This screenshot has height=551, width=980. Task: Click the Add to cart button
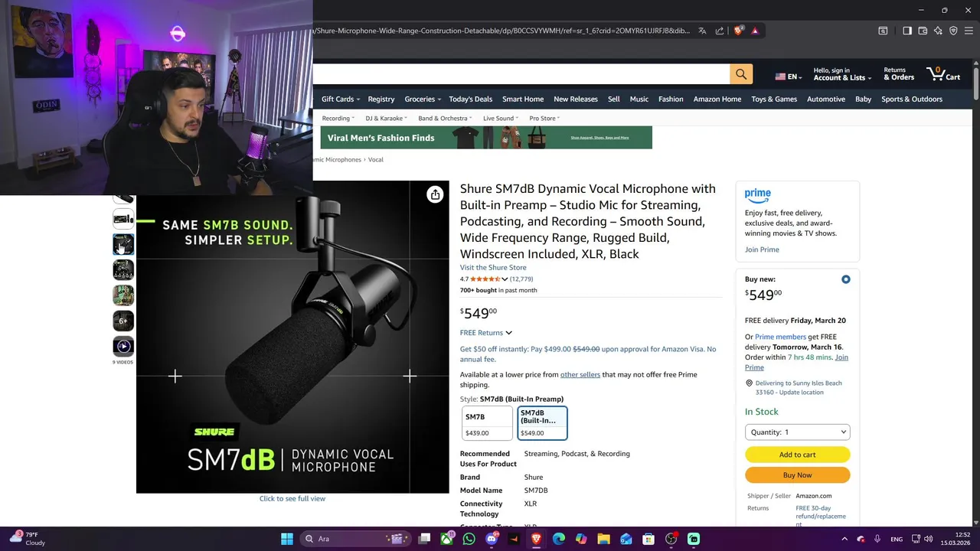(797, 455)
